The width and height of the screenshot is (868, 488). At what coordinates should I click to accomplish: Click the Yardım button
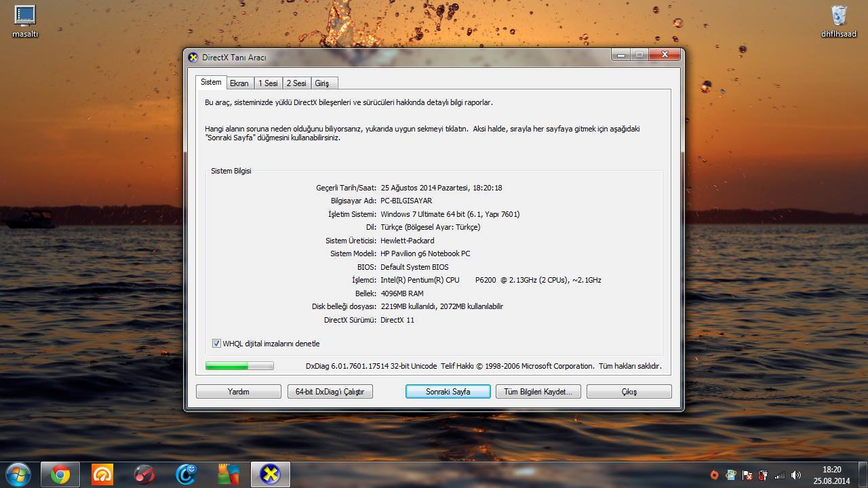pos(239,392)
